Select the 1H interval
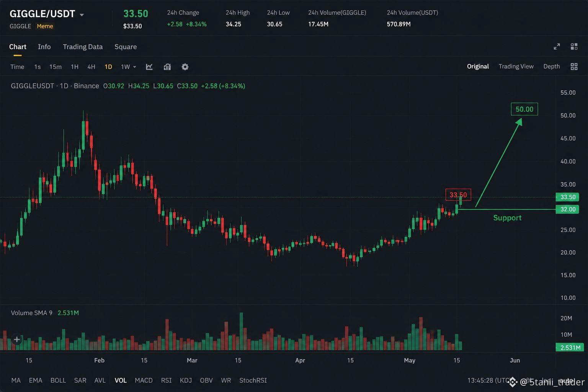This screenshot has width=588, height=392. click(75, 67)
